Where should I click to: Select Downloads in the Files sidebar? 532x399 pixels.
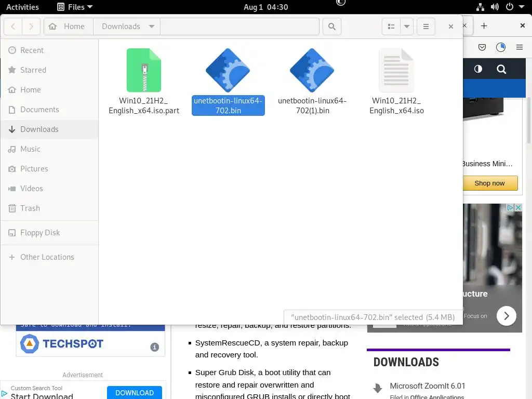pyautogui.click(x=49, y=129)
